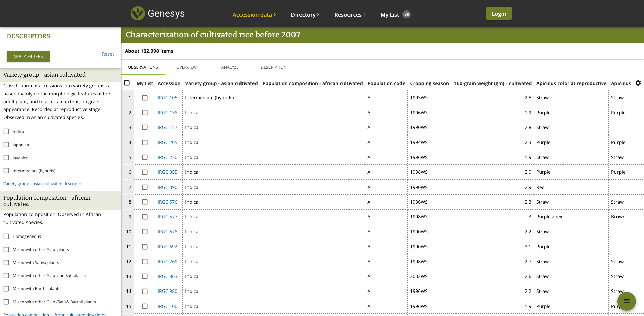This screenshot has width=644, height=316.
Task: Open accession IRGC 692
Action: pos(167,247)
